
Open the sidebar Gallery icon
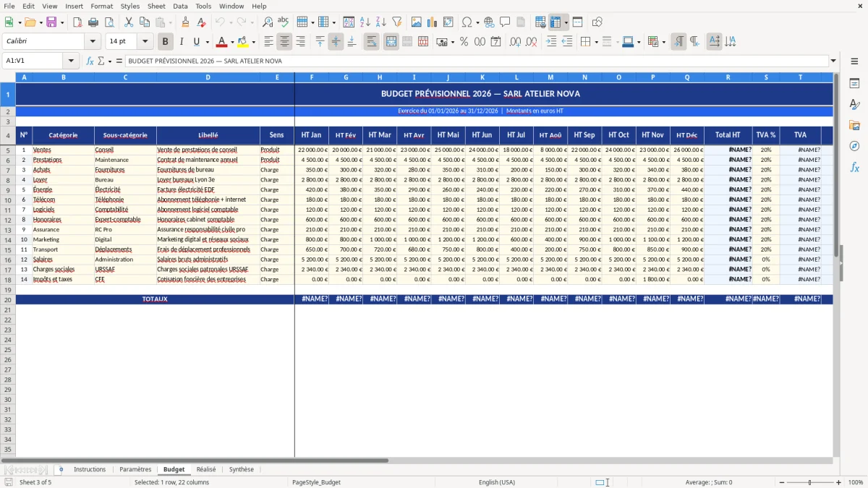(854, 125)
